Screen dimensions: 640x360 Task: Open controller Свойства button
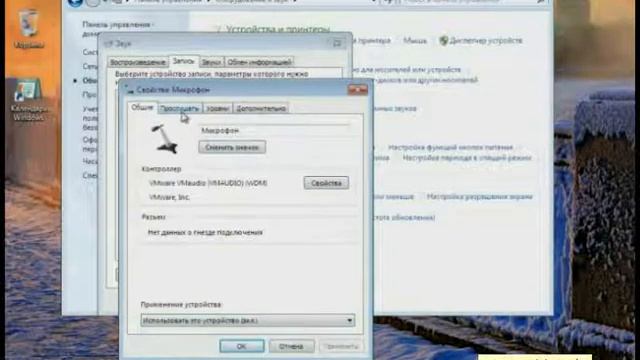point(326,183)
